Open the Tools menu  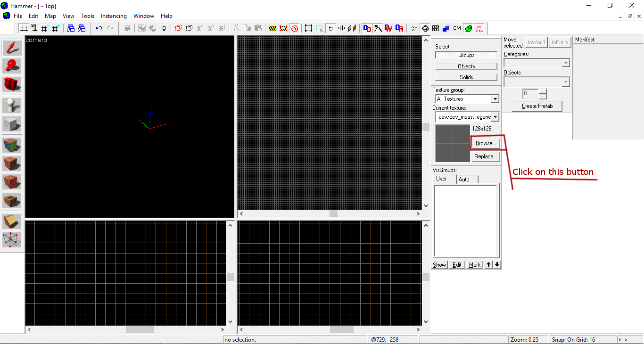(88, 16)
